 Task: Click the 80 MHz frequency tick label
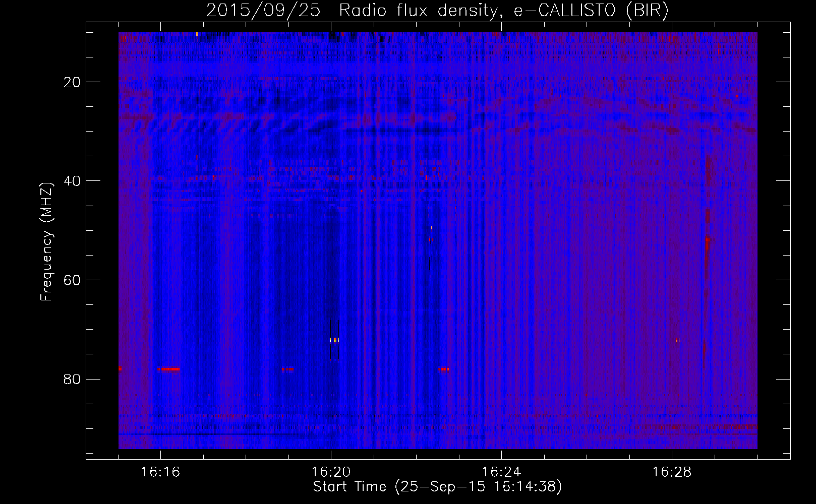tap(73, 379)
